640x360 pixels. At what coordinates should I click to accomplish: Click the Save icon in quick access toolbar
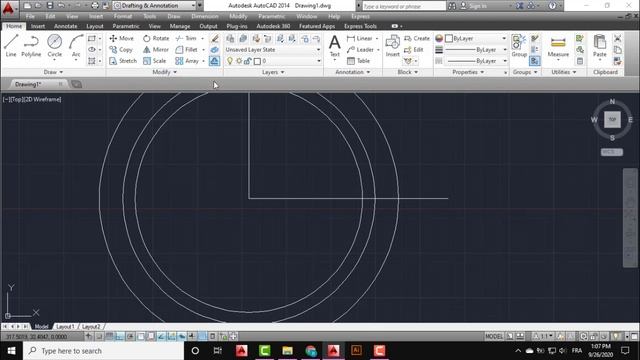50,5
